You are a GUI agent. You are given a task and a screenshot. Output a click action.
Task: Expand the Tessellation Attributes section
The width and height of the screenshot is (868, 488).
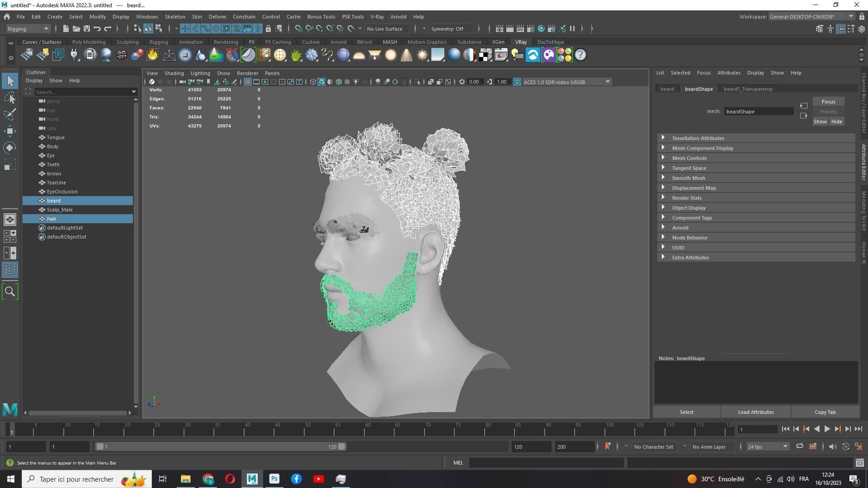pyautogui.click(x=756, y=138)
